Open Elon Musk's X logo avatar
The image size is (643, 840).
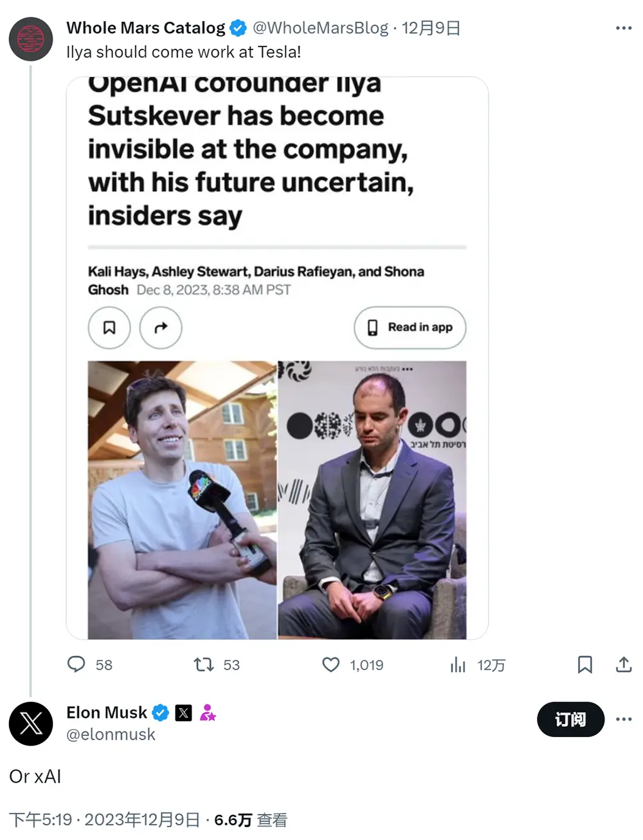(31, 724)
